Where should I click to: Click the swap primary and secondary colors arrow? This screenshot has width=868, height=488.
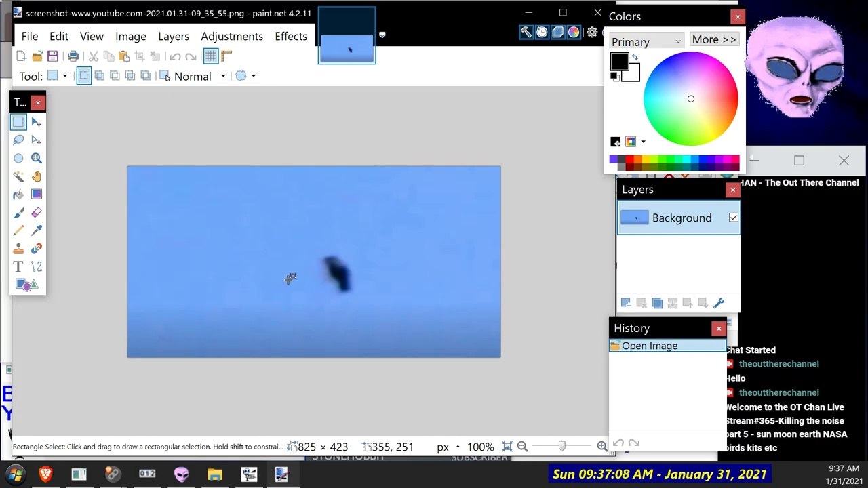(635, 58)
